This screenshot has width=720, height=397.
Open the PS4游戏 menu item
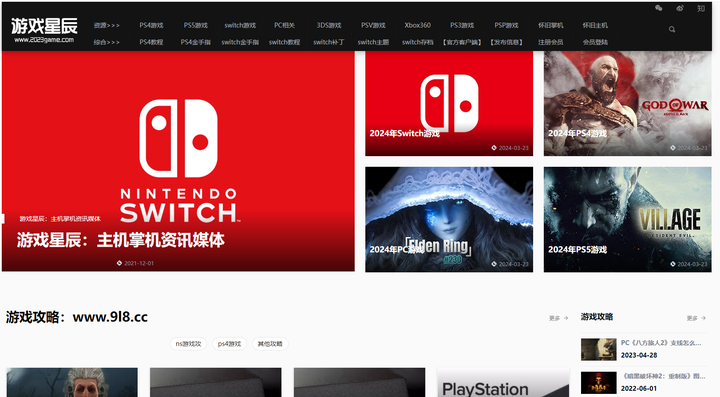[151, 25]
